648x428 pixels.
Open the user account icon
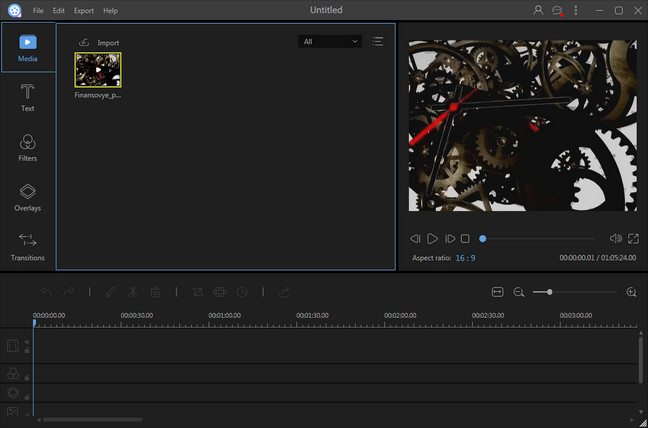538,10
